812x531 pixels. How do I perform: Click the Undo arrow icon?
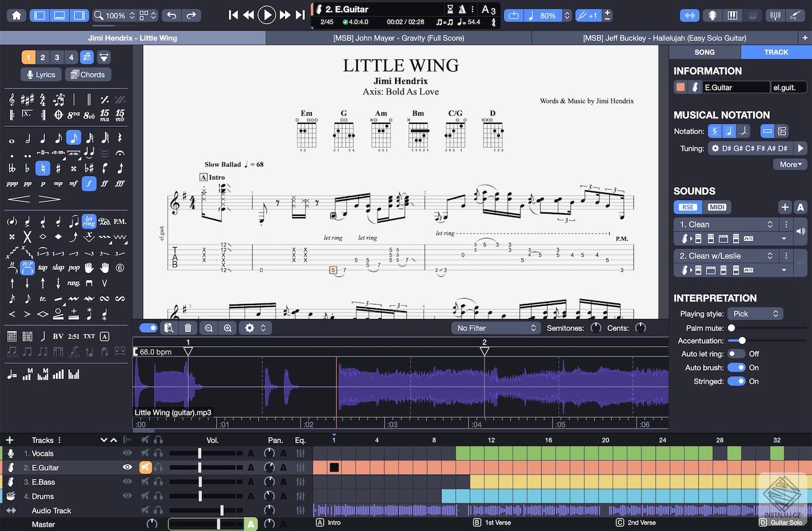pos(172,15)
